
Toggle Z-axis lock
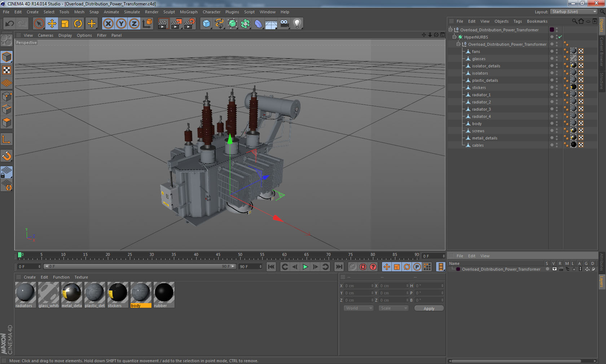click(x=134, y=24)
